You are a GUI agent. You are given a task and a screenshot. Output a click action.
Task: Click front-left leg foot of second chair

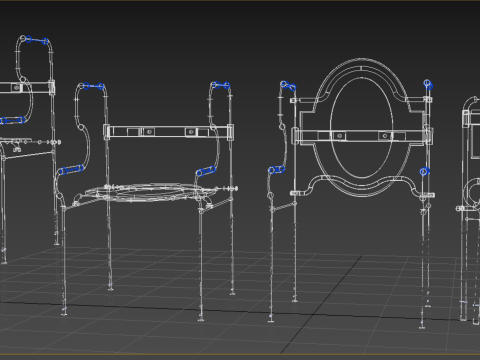[64, 313]
